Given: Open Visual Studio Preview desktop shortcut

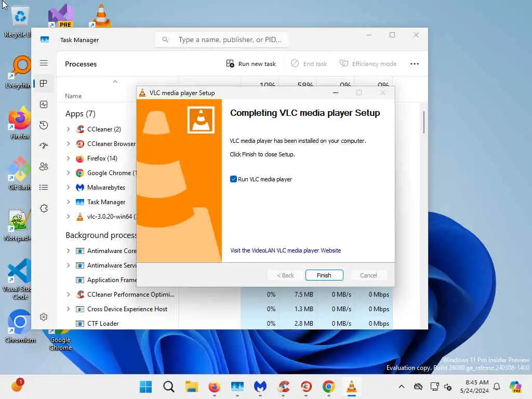Looking at the screenshot, I should (60, 16).
